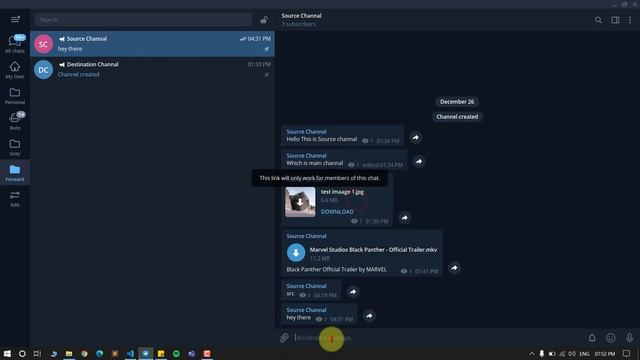Screen dimensions: 640x360
Task: Open the three-dot chat options menu
Action: click(630, 20)
